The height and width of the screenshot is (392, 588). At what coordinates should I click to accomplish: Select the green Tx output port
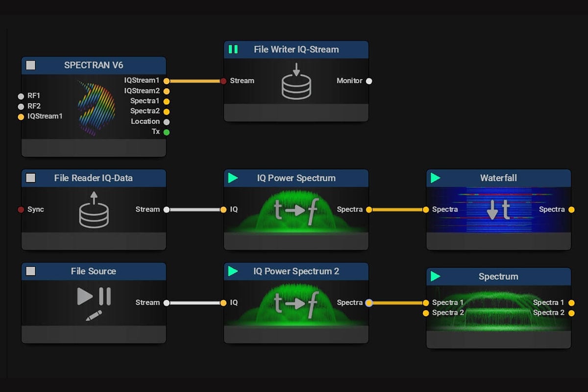point(167,132)
